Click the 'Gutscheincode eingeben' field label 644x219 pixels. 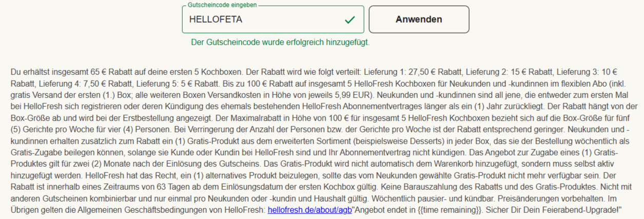pos(222,5)
